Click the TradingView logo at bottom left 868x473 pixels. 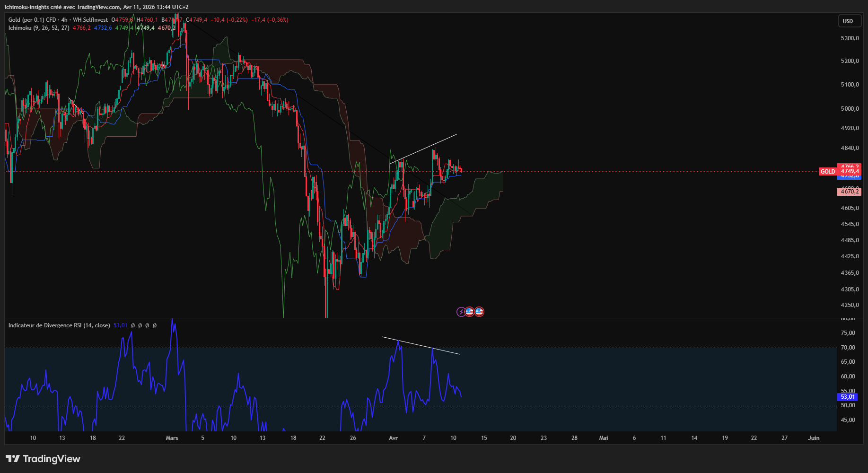tap(43, 459)
